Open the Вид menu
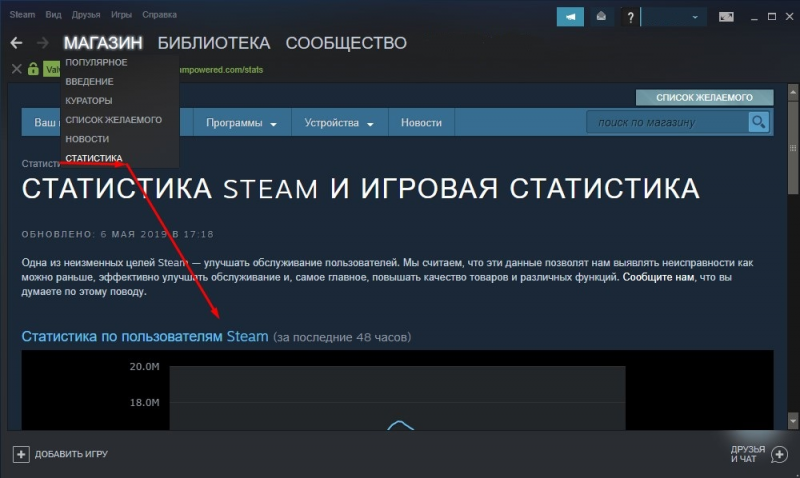Viewport: 800px width, 478px height. pos(54,15)
